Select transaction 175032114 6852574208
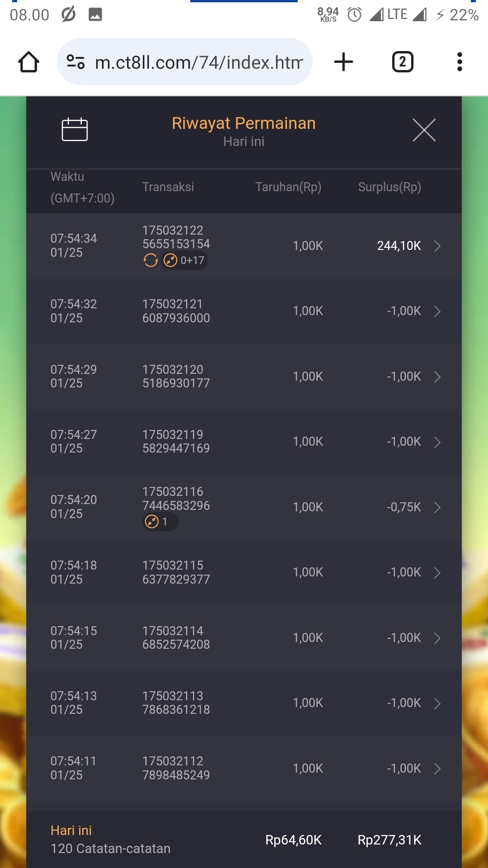This screenshot has width=488, height=868. 176,637
